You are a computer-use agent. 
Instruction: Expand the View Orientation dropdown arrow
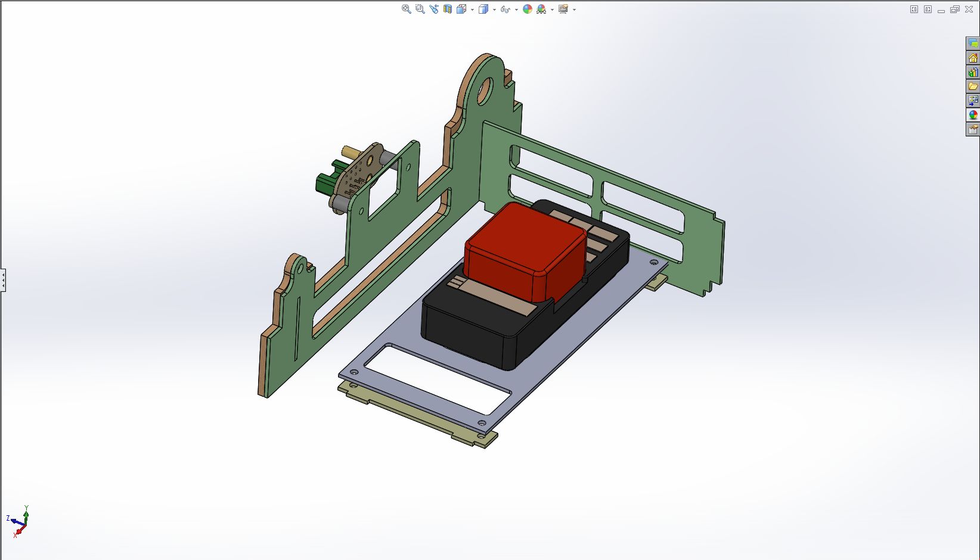pyautogui.click(x=472, y=10)
